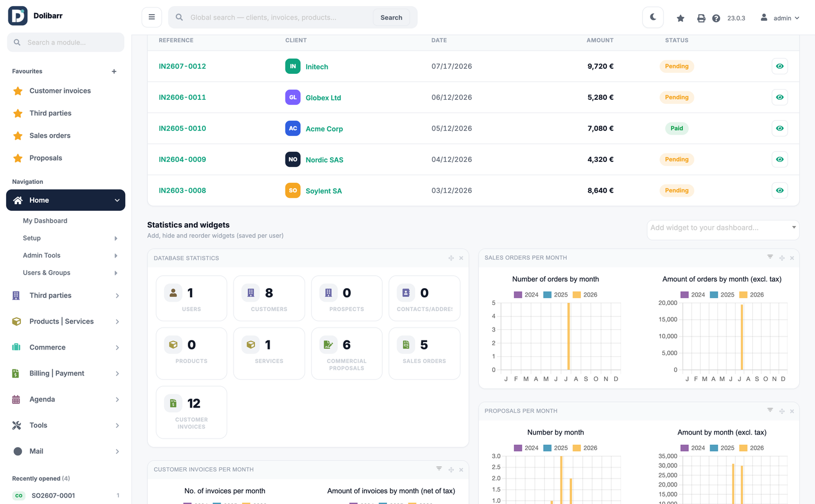Toggle 2025 legend swatch in Amount of orders chart
Viewport: 815px width, 504px height.
pyautogui.click(x=714, y=295)
